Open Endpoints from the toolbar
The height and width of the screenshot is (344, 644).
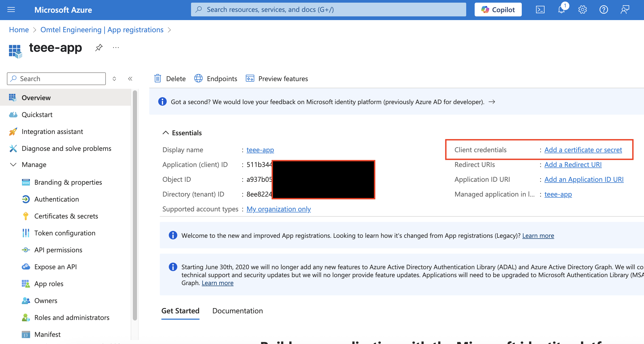point(215,79)
